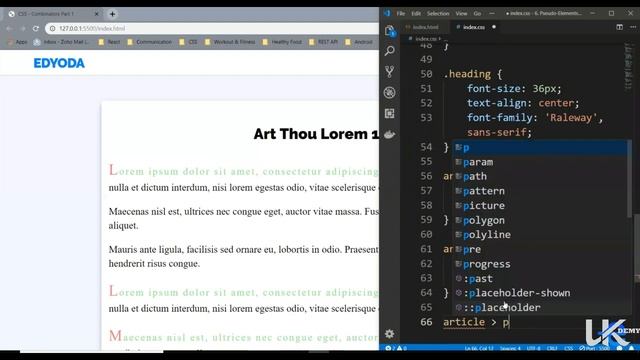Open the Manage gear in VS Code
Viewport: 640px width, 360px height.
point(390,333)
